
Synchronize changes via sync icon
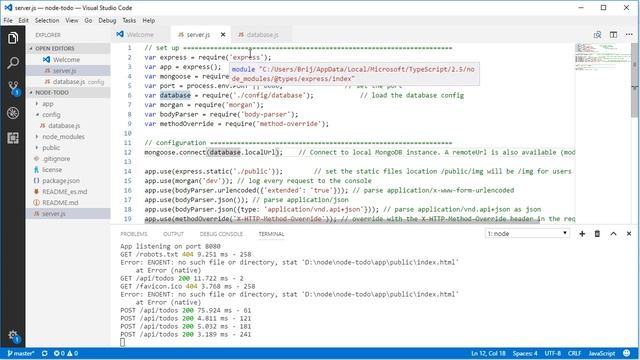pyautogui.click(x=44, y=353)
